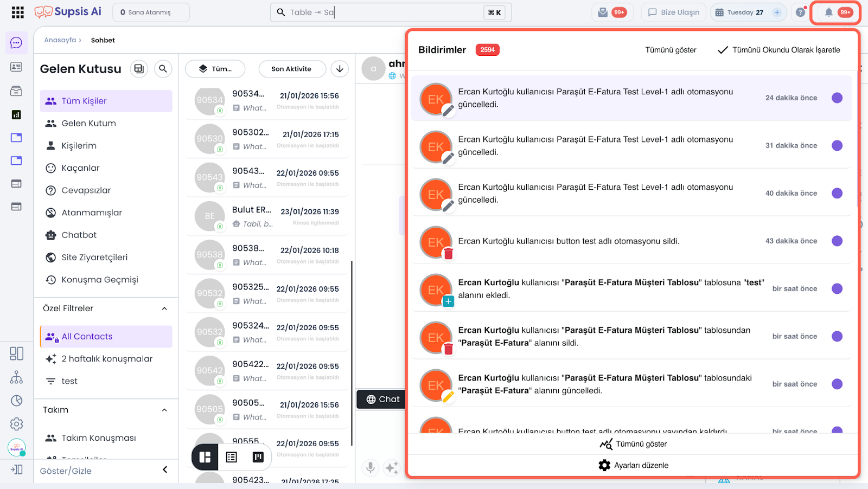Screen dimensions: 868x489
Task: Open the apps grid menu icon
Action: tap(17, 12)
